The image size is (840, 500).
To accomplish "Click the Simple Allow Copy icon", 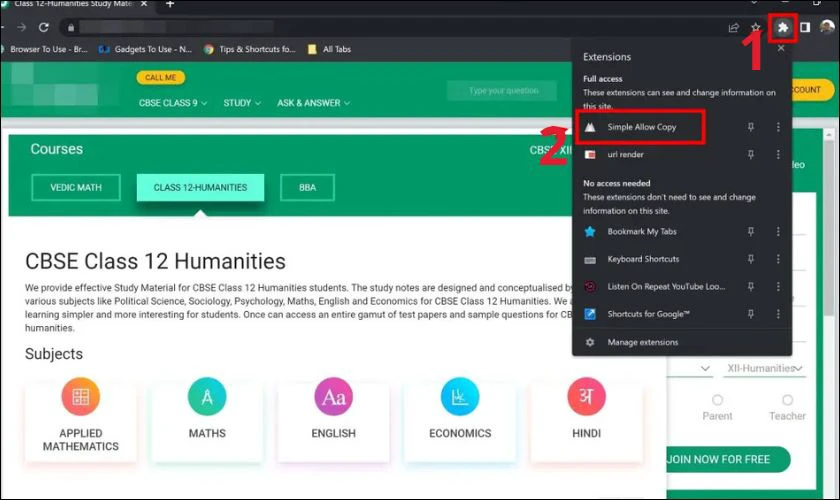I will pyautogui.click(x=590, y=127).
